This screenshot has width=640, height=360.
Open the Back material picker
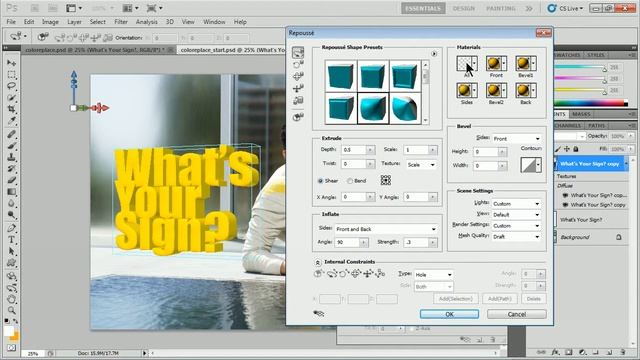coord(526,91)
